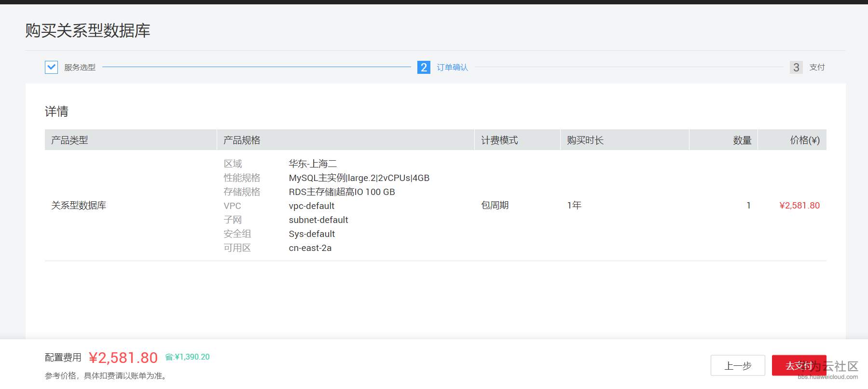This screenshot has width=868, height=389.
Task: Go back to the 服务选型 step
Action: [x=80, y=67]
